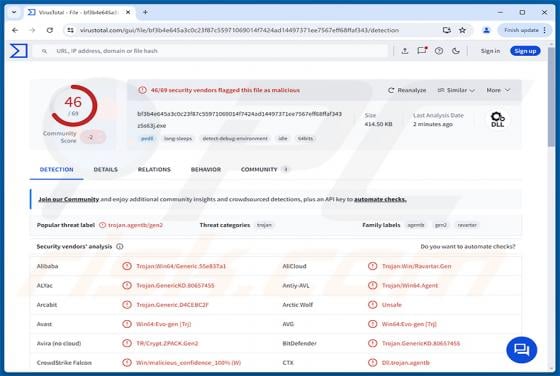Click the detect-debug-environment tag
The width and height of the screenshot is (560, 376).
[235, 139]
